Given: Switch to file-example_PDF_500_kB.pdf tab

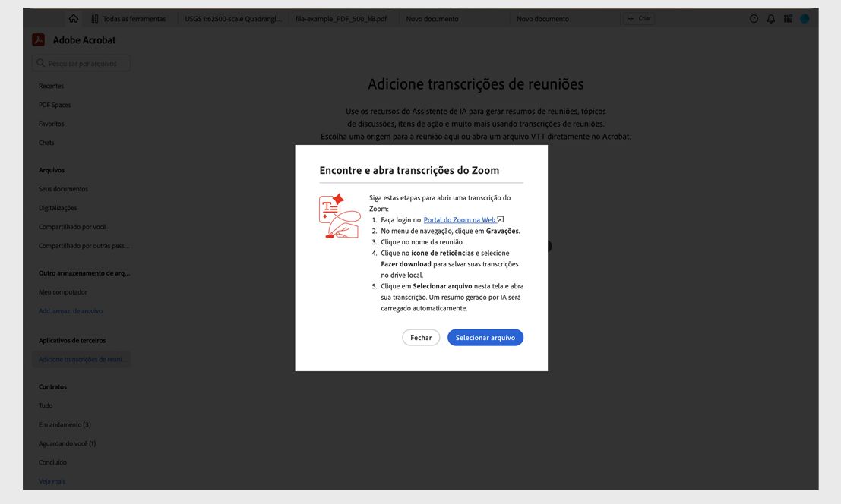Looking at the screenshot, I should point(341,19).
